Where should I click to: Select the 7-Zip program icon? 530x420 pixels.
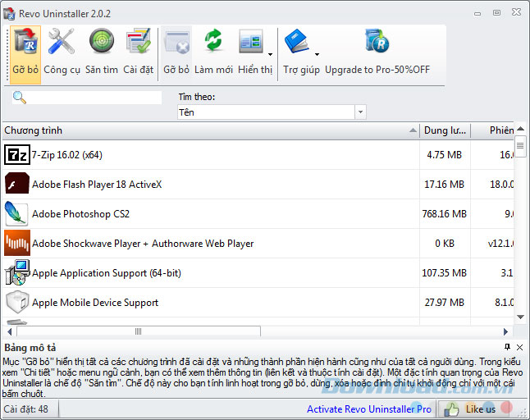pyautogui.click(x=17, y=155)
